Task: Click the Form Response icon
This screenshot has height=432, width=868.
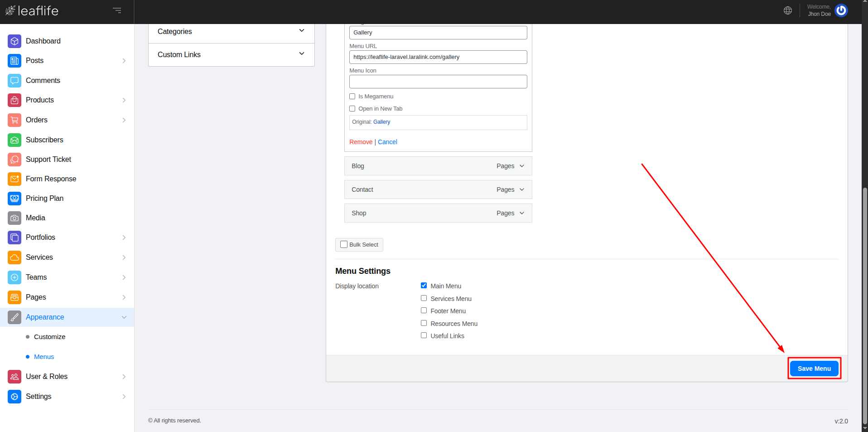Action: click(14, 179)
